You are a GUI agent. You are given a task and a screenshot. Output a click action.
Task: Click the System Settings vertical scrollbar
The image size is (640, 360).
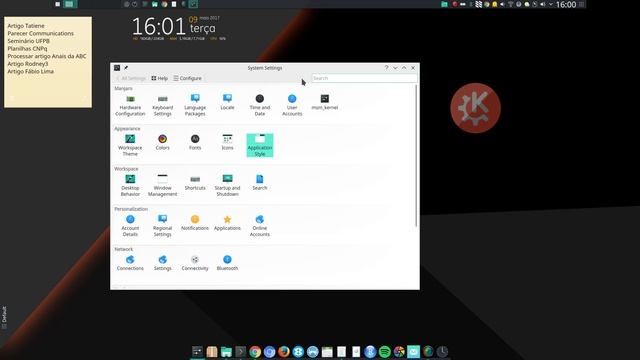416,155
